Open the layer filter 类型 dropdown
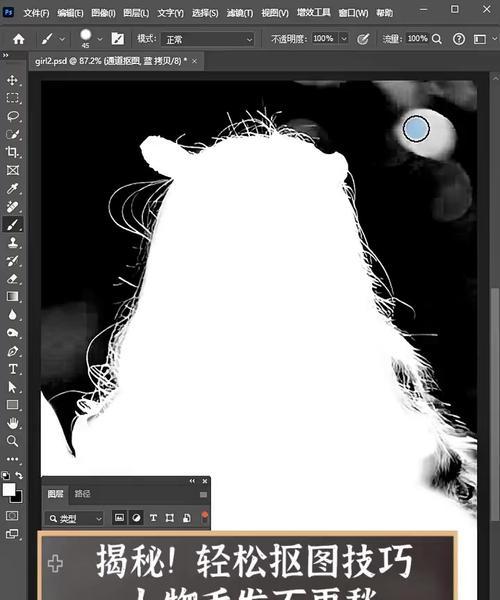Viewport: 500px width, 600px height. pos(75,518)
